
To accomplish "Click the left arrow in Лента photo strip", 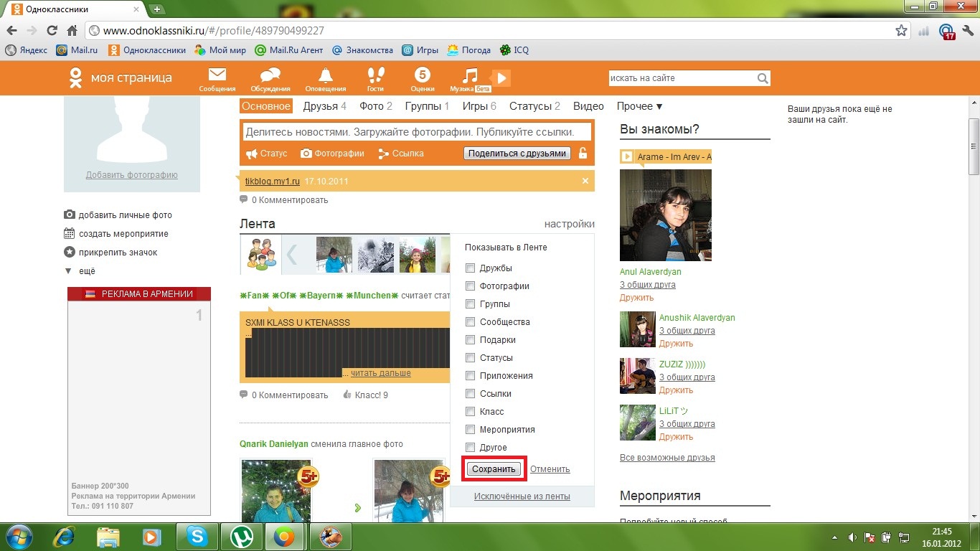I will [292, 255].
